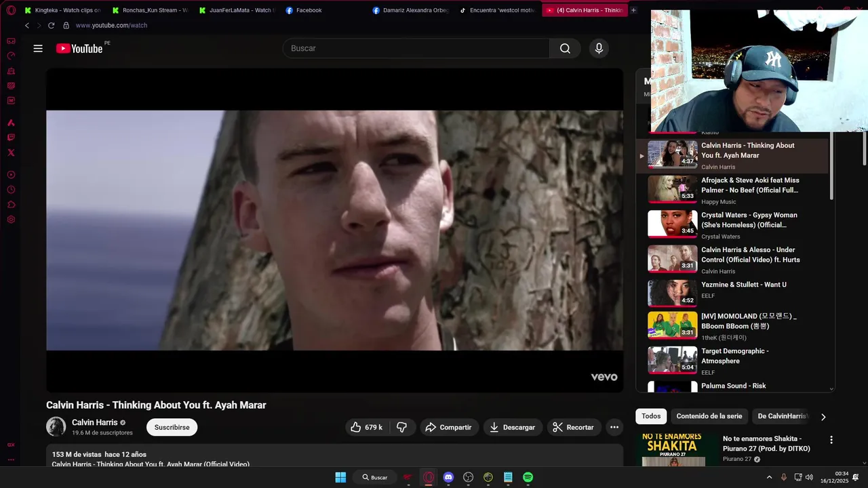Open Opera GX main menu logo

click(11, 10)
